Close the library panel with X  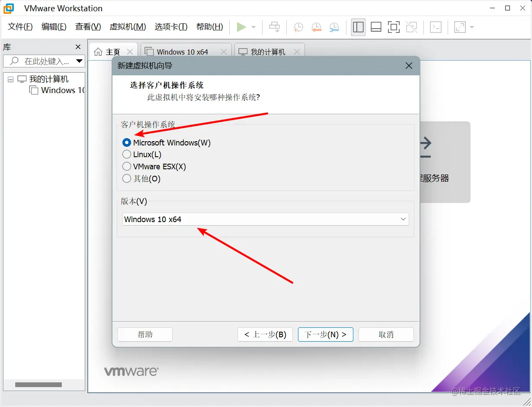[x=78, y=47]
